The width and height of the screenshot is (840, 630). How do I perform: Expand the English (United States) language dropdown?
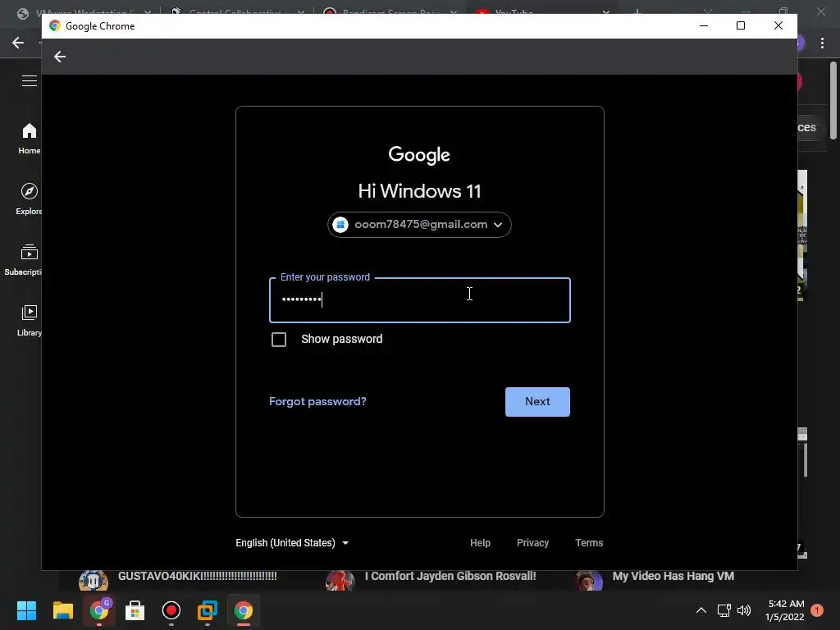292,543
